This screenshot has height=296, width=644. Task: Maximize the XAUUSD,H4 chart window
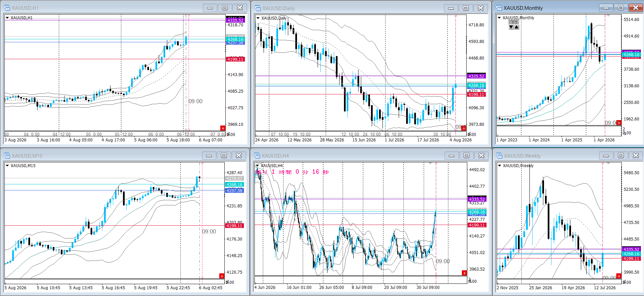pos(467,156)
